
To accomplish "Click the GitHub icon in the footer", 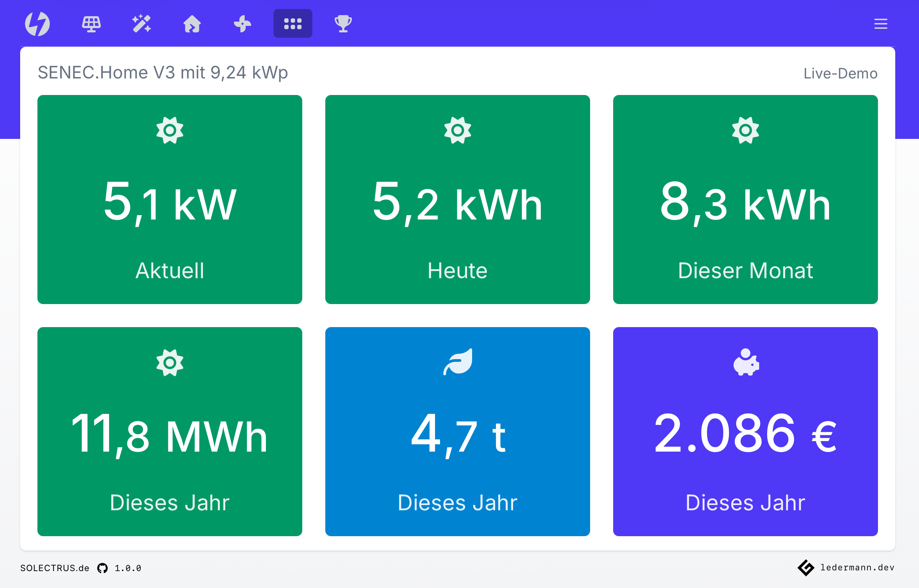I will click(x=101, y=568).
